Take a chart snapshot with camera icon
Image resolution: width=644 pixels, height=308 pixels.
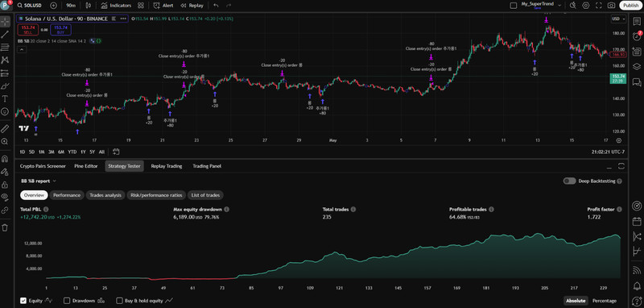[611, 6]
